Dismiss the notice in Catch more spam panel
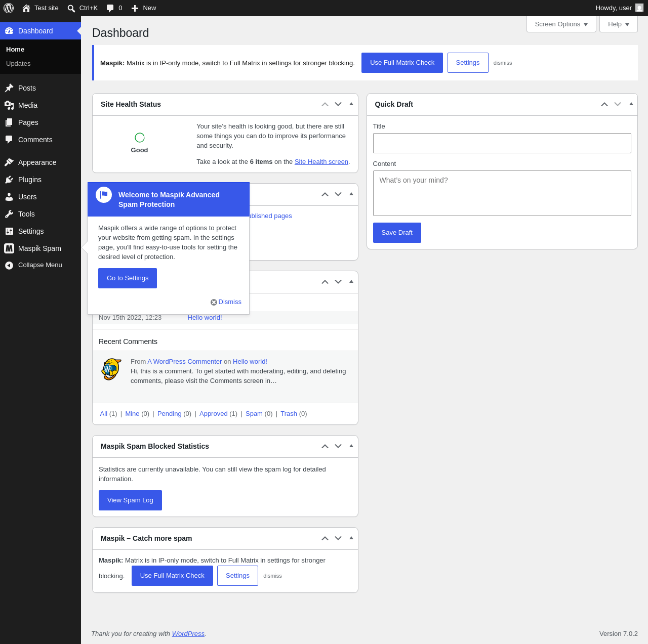This screenshot has height=644, width=648. 272,576
